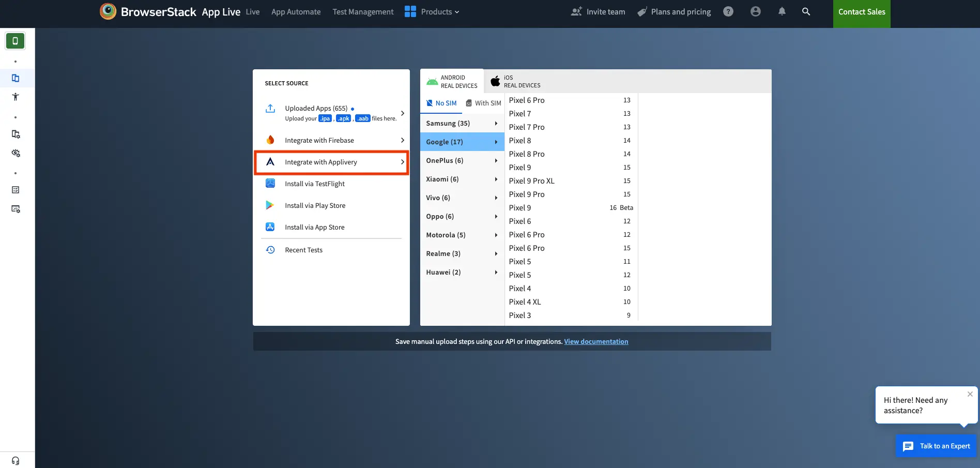Open the Products dropdown menu
This screenshot has width=980, height=468.
(x=432, y=11)
